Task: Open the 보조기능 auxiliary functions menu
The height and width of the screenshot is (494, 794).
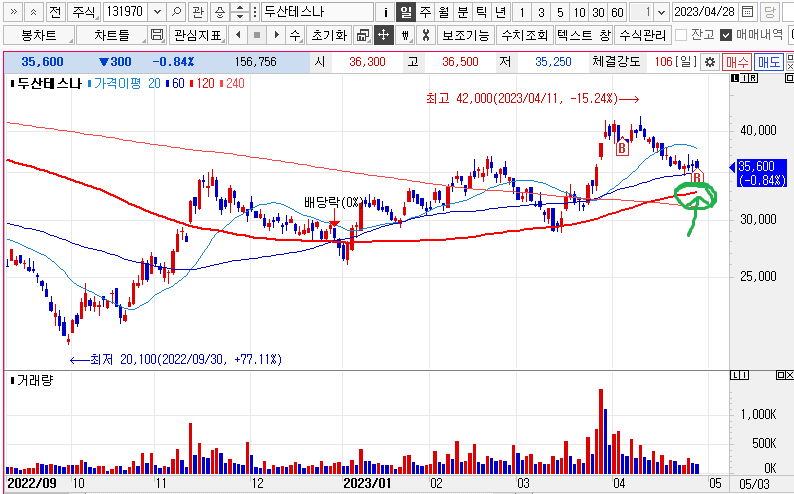Action: coord(466,35)
